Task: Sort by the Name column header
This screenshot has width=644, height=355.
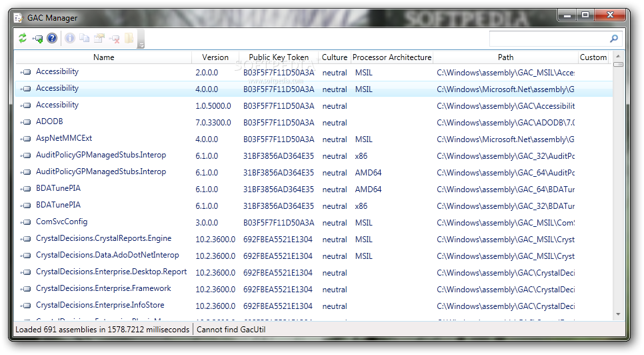Action: click(103, 57)
